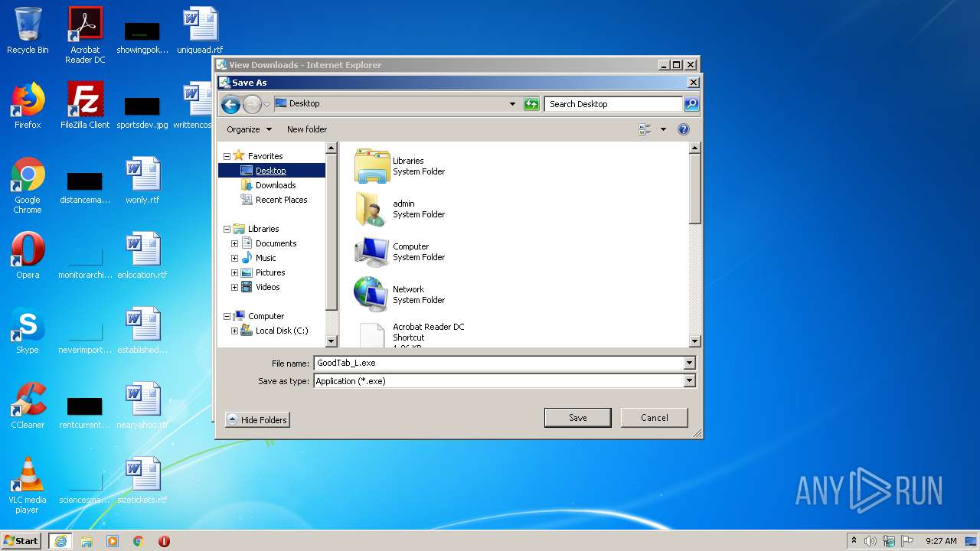Select Acrobat Reader DC desktop icon
The width and height of the screenshot is (980, 551).
tap(85, 35)
